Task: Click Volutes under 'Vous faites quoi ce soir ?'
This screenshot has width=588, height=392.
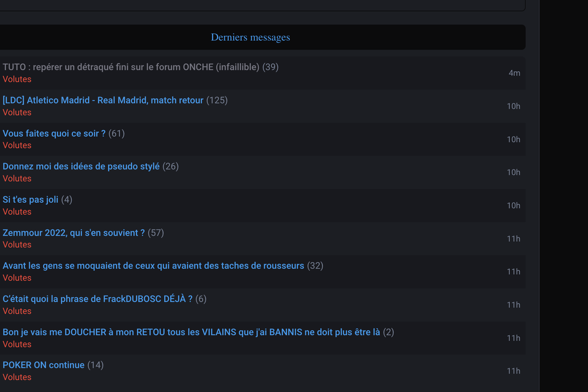Action: point(17,145)
